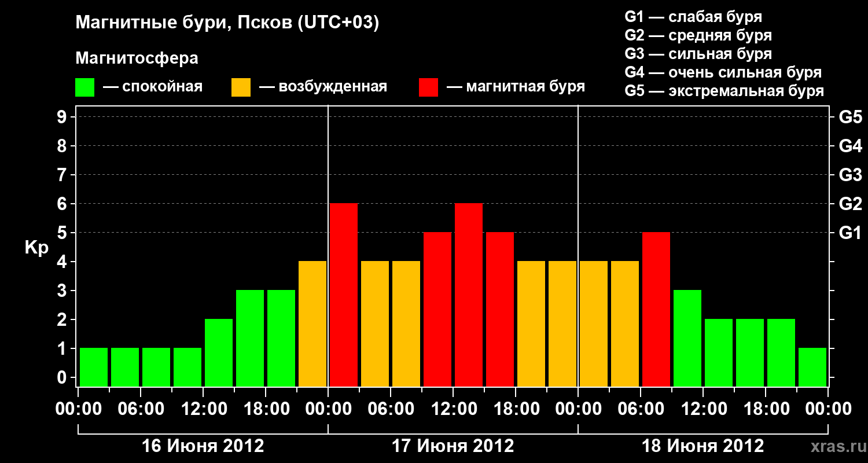
Task: Click the 'Kp' axis title
Action: pyautogui.click(x=36, y=248)
